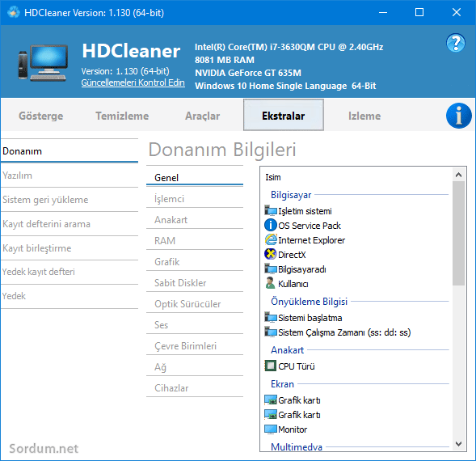Select the Cihazlar hardware category
Image resolution: width=476 pixels, height=461 pixels.
195,387
